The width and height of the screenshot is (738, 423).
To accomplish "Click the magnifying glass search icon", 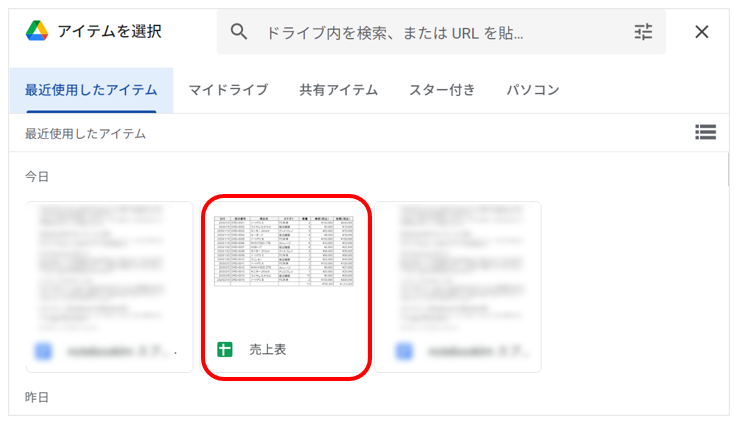I will coord(239,32).
